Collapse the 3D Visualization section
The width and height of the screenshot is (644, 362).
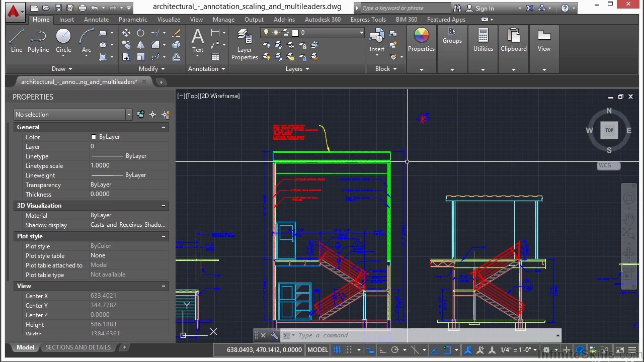pyautogui.click(x=164, y=206)
